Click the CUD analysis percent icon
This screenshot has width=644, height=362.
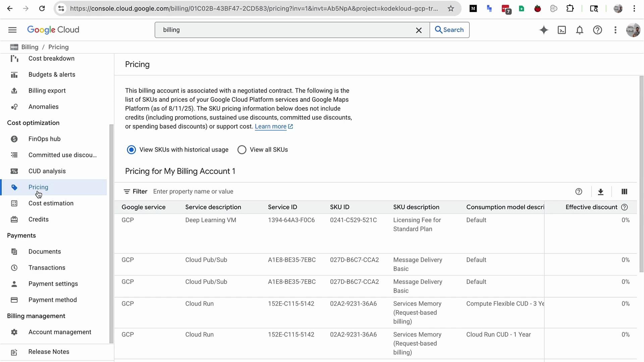click(x=14, y=171)
